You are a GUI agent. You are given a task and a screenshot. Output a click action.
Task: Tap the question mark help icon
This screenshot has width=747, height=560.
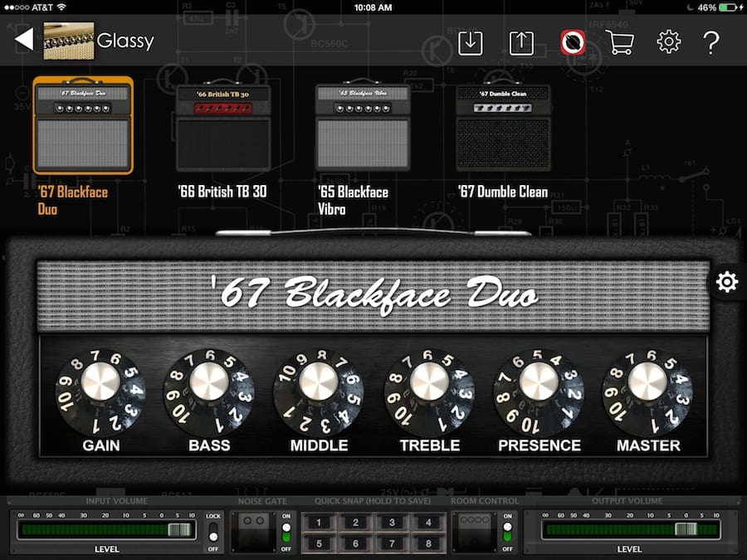[x=711, y=41]
